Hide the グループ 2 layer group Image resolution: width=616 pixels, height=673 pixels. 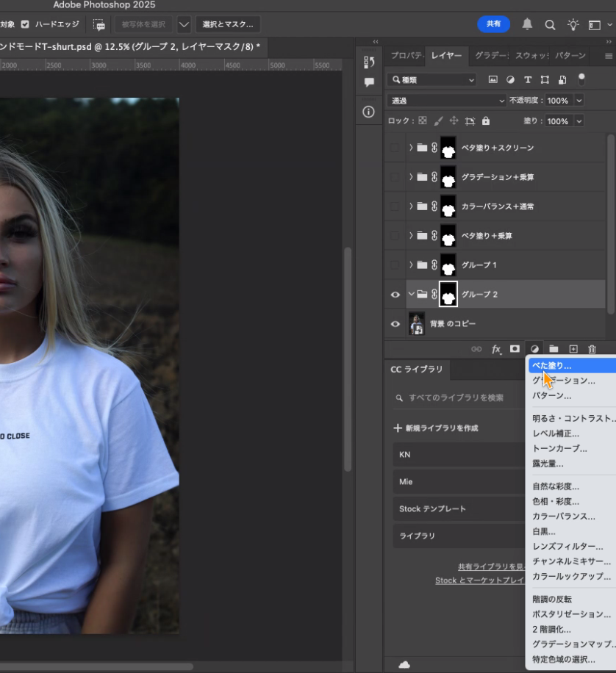click(395, 295)
